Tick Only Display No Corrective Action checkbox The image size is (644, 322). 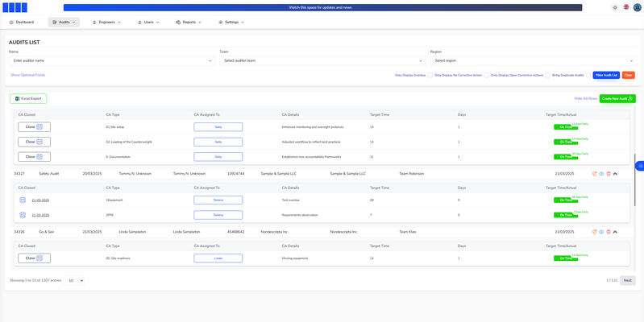click(486, 75)
